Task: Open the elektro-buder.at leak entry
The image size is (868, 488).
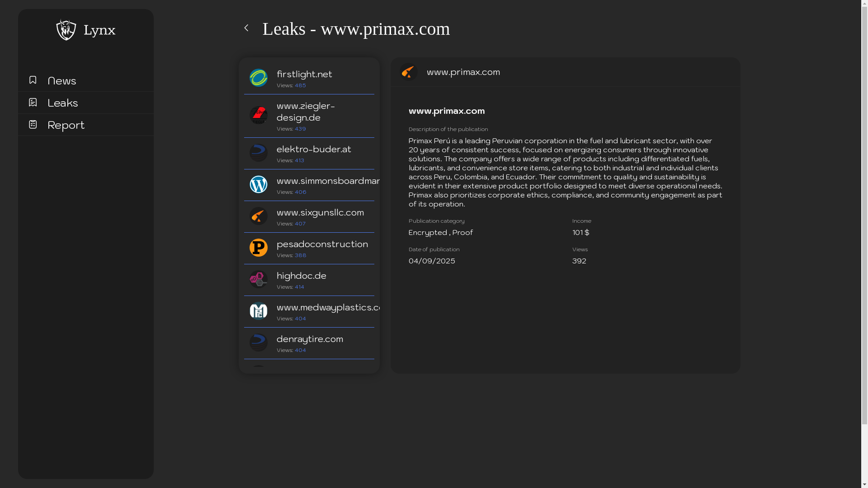Action: 314,150
